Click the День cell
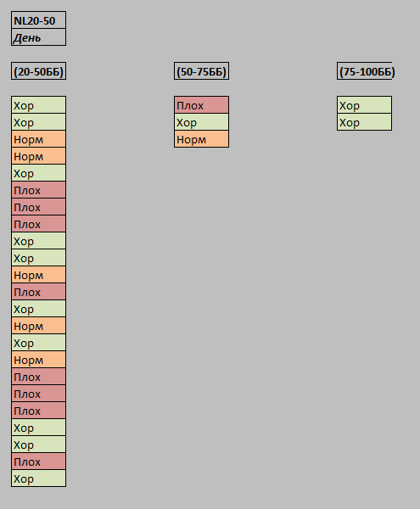This screenshot has height=509, width=420. tap(39, 37)
